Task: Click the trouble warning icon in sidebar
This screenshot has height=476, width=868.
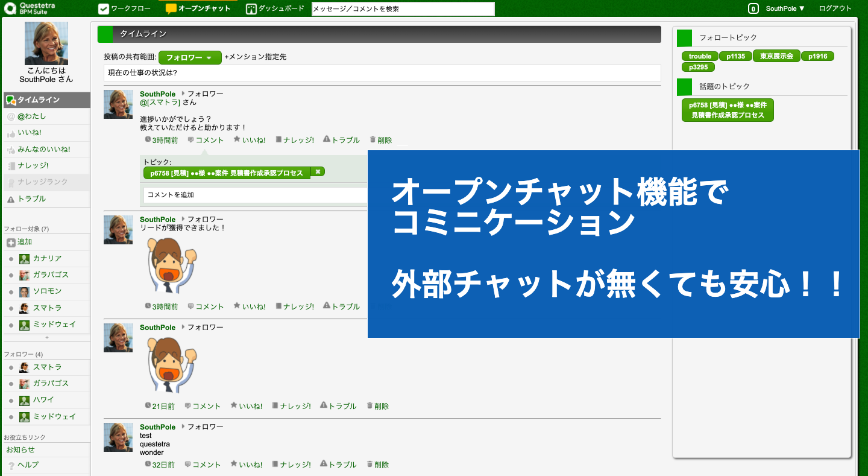Action: (11, 199)
